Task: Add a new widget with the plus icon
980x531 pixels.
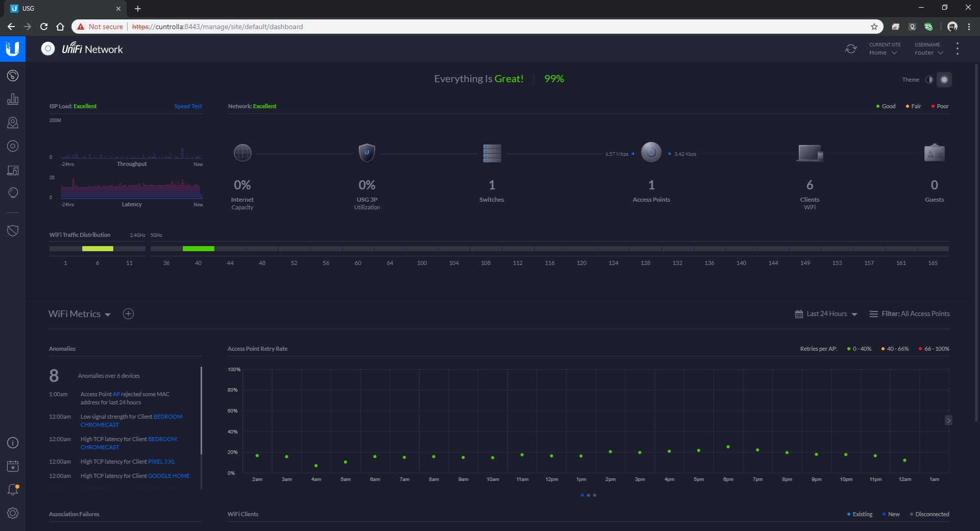Action: 128,313
